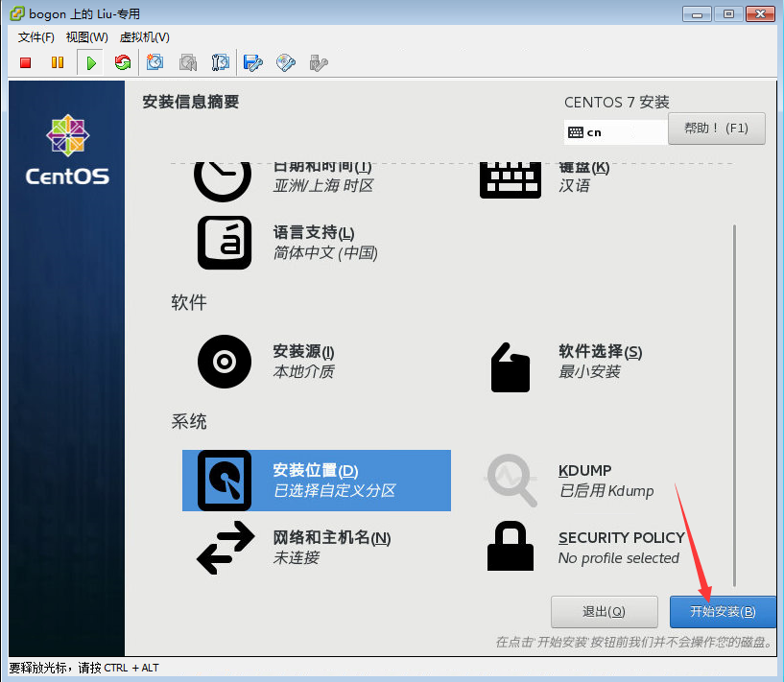
Task: Click the vertical scrollbar of the summary list
Action: click(734, 406)
